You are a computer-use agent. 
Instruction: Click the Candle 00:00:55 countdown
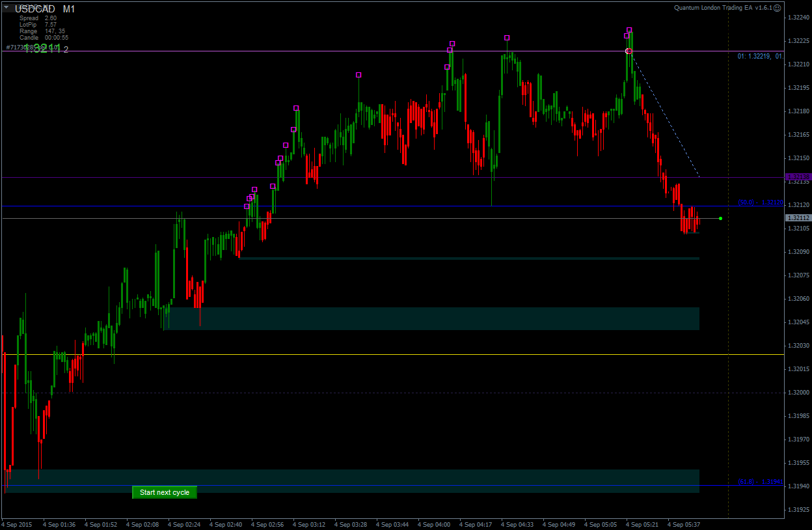[x=44, y=38]
